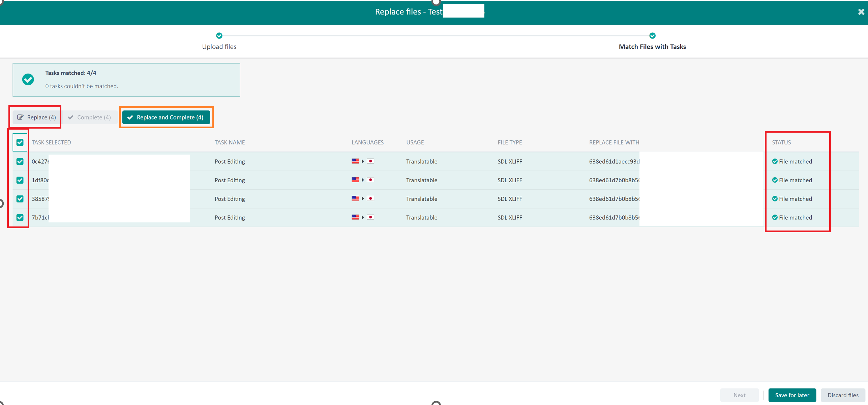Viewport: 868px width, 405px height.
Task: Click the 0 tasks couldn't be matched message
Action: (x=82, y=86)
